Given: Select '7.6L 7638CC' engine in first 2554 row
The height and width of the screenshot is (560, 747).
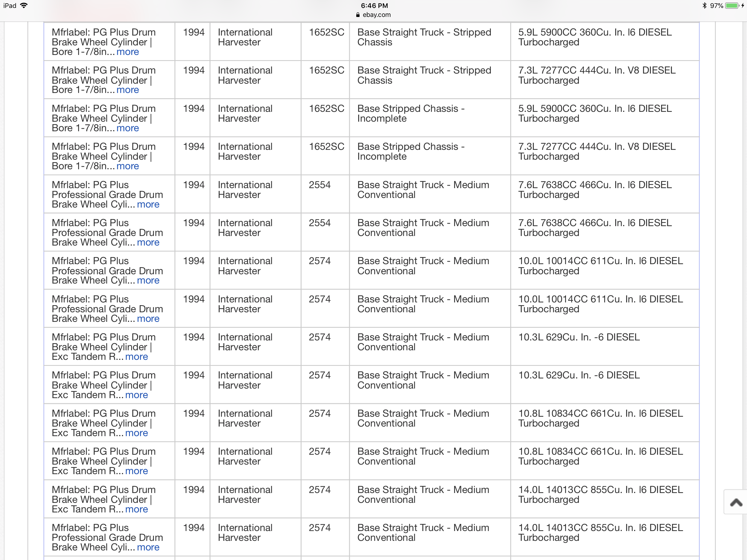Looking at the screenshot, I should tap(595, 190).
